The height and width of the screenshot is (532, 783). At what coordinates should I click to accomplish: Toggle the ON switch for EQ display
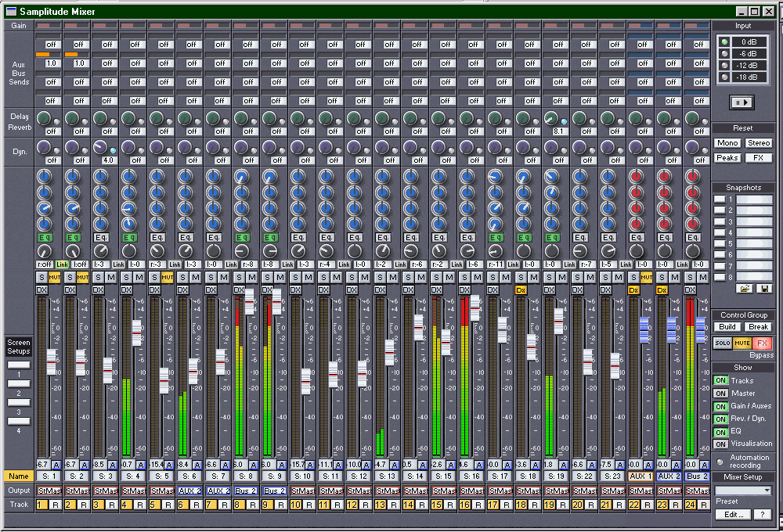point(720,432)
